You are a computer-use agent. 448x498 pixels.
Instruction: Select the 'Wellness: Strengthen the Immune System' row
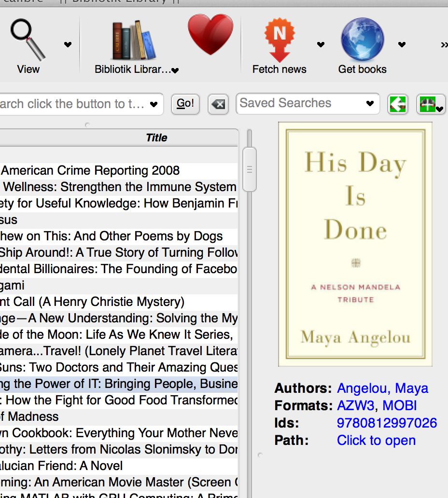click(119, 187)
